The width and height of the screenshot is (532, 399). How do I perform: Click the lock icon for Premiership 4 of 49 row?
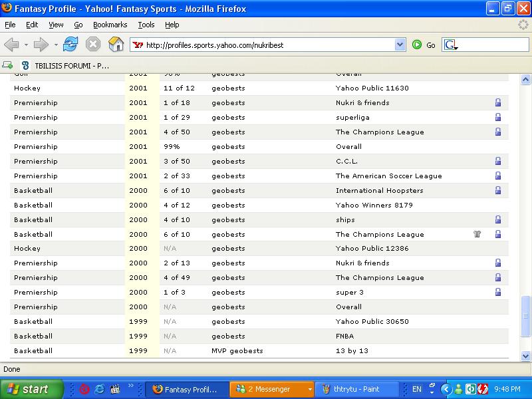click(x=497, y=277)
